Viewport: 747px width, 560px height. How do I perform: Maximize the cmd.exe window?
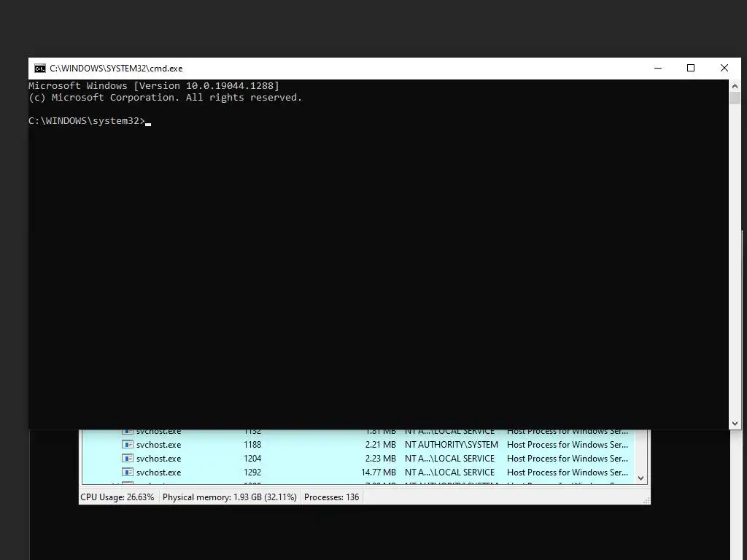point(691,68)
